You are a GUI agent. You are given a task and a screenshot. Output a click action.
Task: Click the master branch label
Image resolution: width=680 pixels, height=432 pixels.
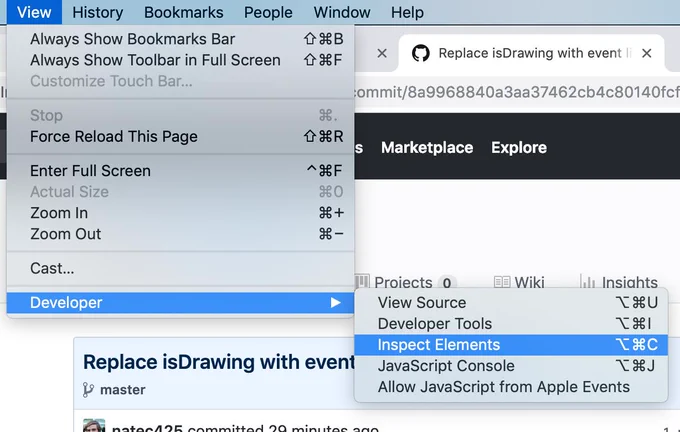(x=123, y=390)
